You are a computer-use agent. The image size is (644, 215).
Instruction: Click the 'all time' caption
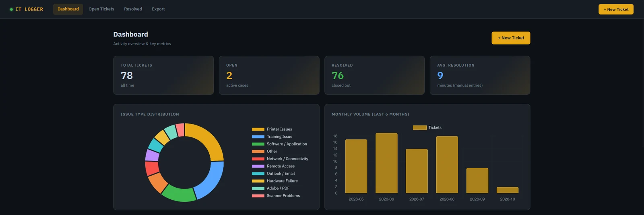[x=128, y=86]
